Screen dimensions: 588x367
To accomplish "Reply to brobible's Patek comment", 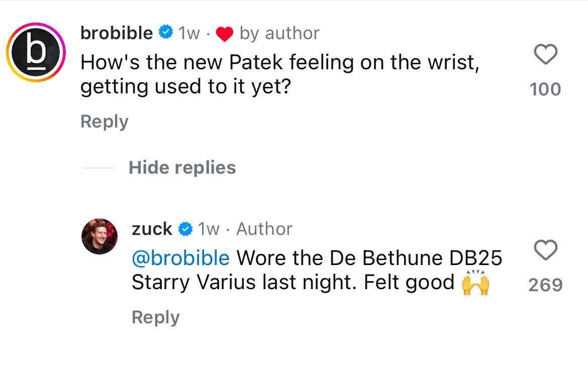I will (105, 121).
